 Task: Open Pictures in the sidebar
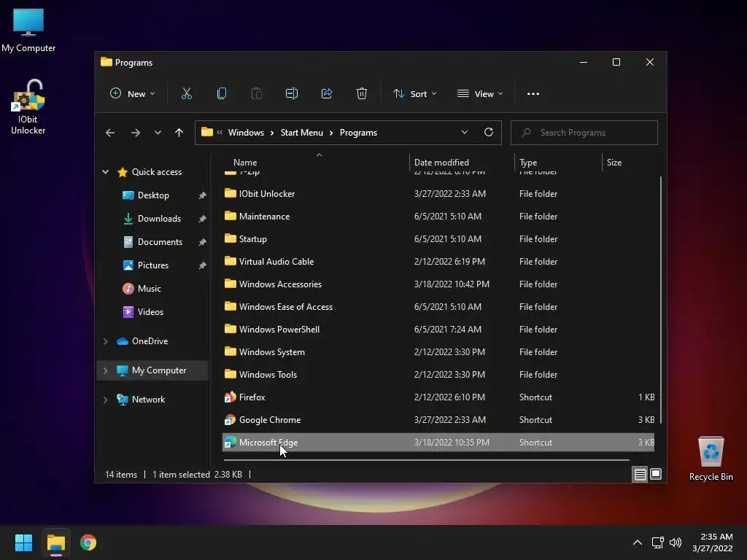point(153,265)
